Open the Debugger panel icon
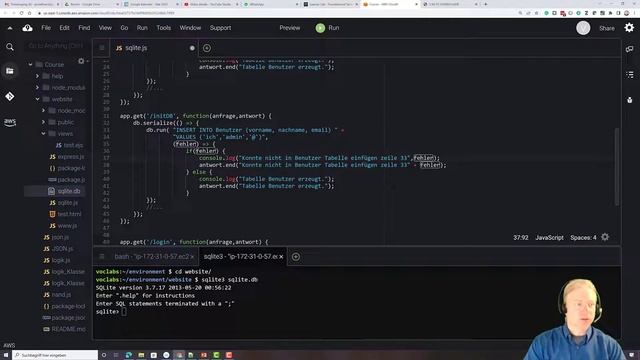Viewport: 640px width, 360px height. coord(629,100)
